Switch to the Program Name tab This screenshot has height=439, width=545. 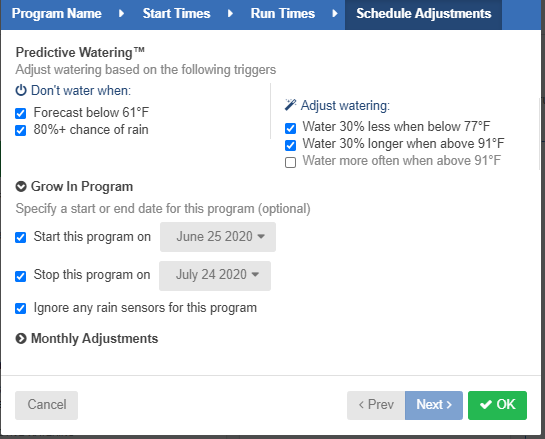click(x=57, y=14)
